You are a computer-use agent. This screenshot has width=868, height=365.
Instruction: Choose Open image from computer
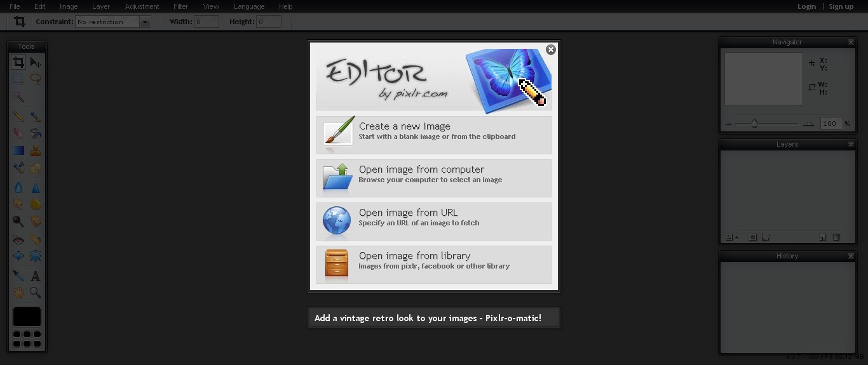click(434, 178)
